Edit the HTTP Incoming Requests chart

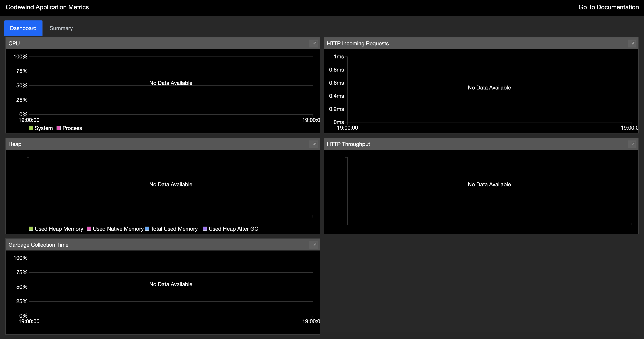click(x=633, y=43)
